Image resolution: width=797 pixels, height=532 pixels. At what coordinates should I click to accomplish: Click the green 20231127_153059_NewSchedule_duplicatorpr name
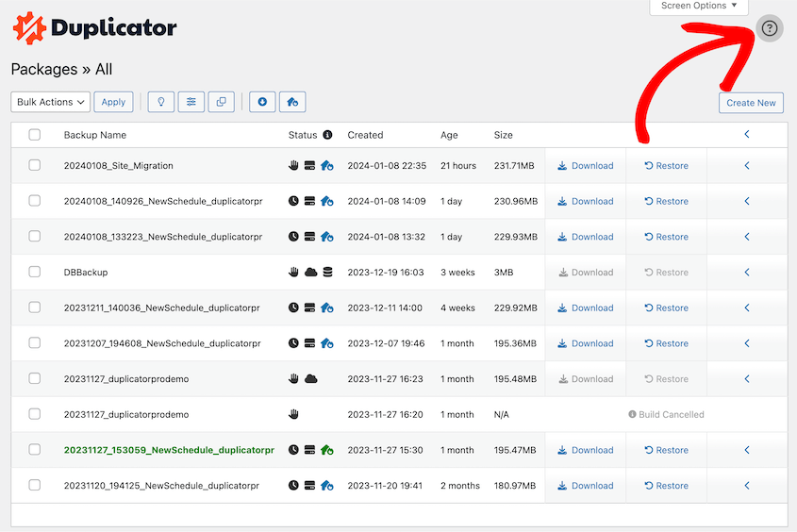point(169,450)
